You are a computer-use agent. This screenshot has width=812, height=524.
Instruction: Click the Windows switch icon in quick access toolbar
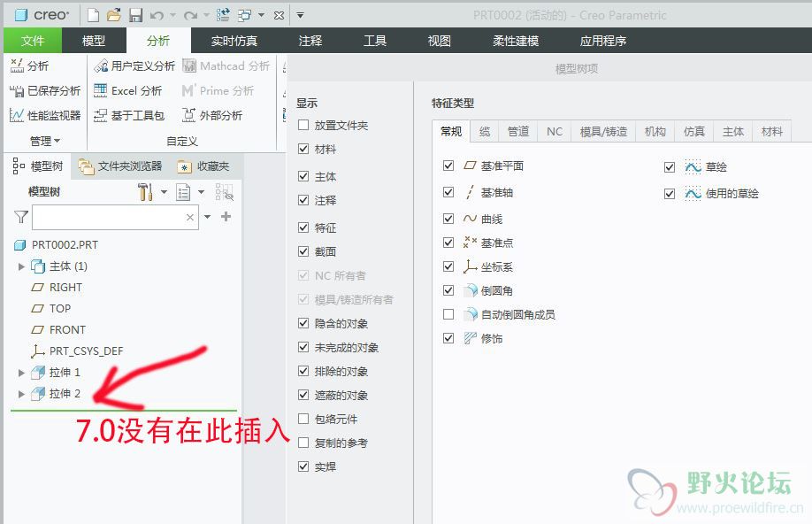244,16
